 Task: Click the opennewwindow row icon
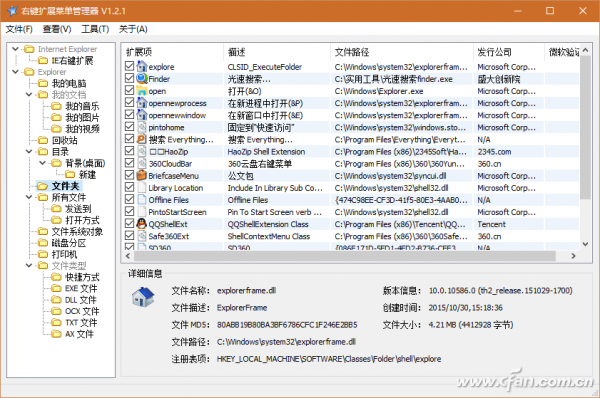(x=142, y=115)
